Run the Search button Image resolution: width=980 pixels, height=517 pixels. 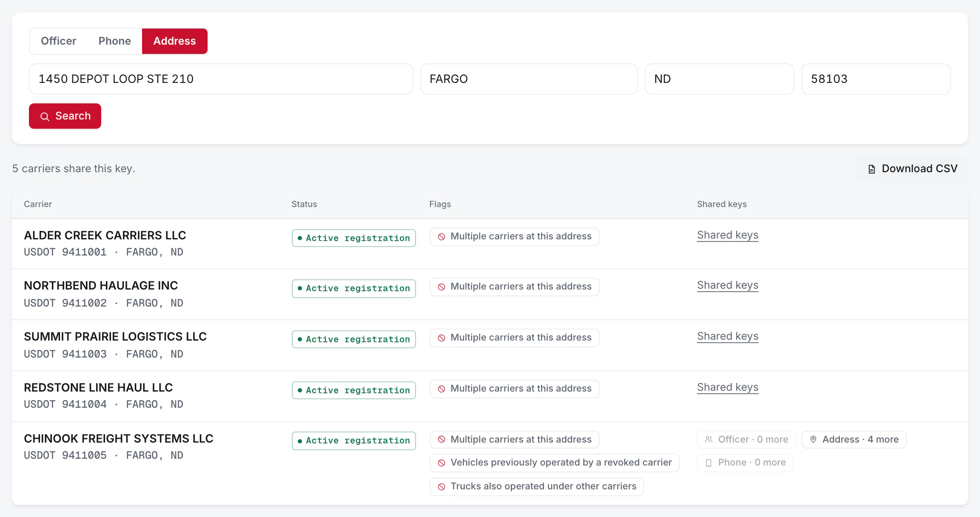[65, 116]
